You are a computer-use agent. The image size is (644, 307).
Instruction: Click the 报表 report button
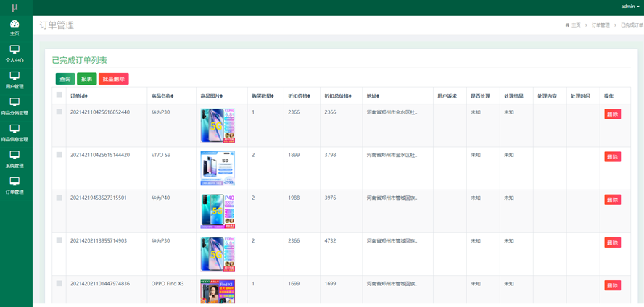86,79
